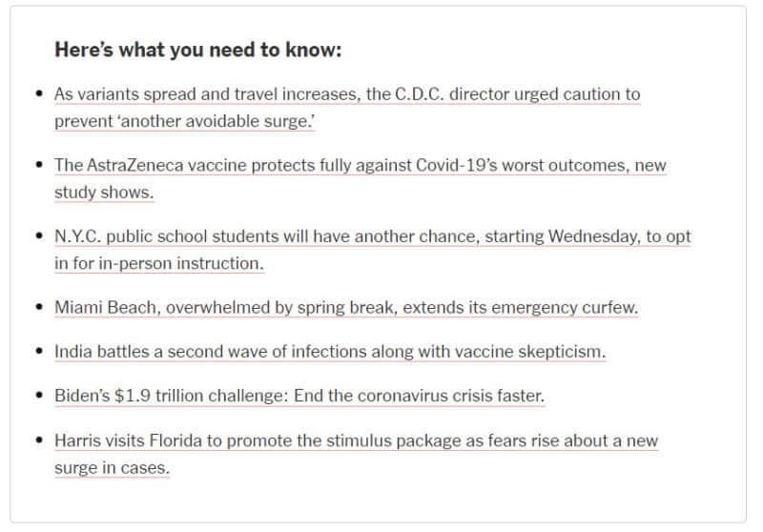Click the bullet beside the Miami Beach item
The width and height of the screenshot is (763, 532).
click(x=39, y=306)
